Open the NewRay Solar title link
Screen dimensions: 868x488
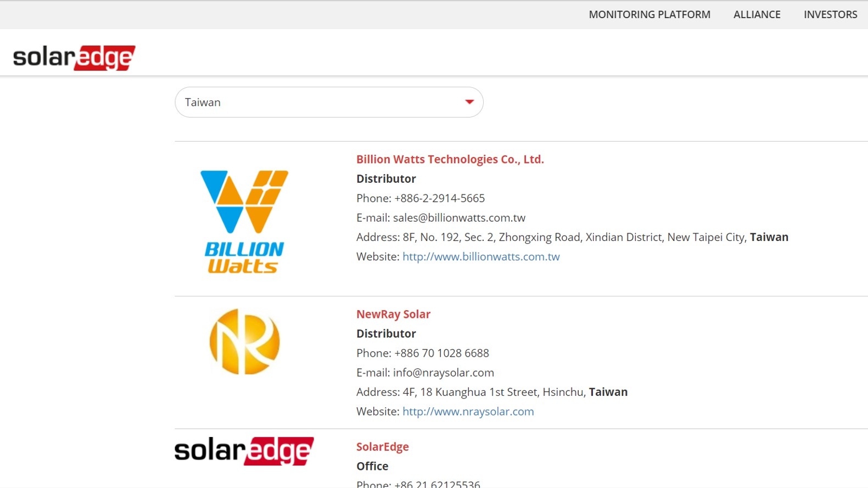tap(393, 315)
